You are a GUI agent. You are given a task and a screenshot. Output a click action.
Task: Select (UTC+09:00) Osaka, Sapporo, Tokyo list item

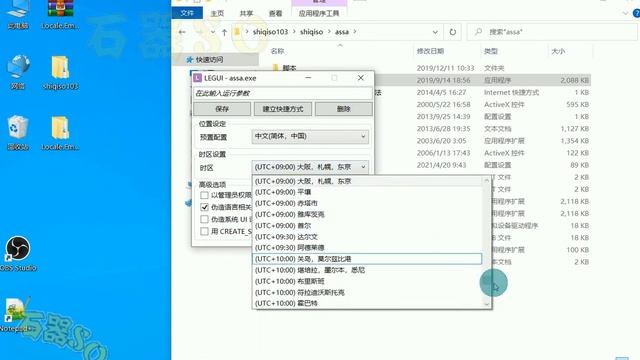[367, 181]
